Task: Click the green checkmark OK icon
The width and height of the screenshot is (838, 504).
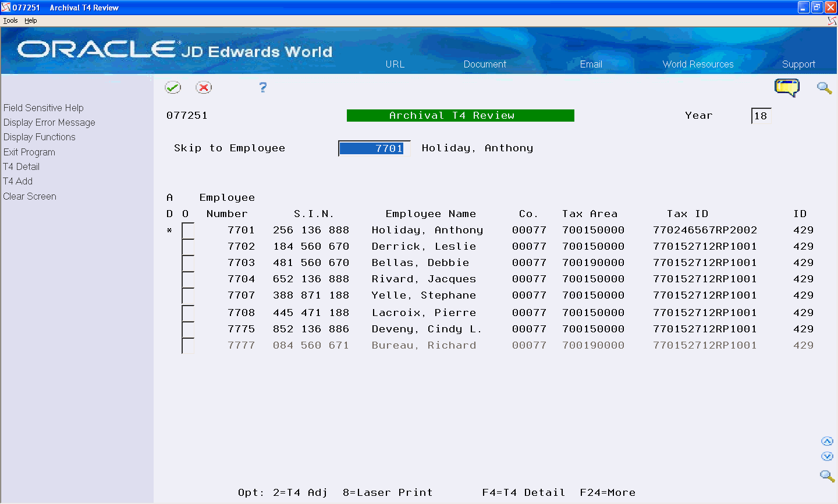Action: point(173,87)
